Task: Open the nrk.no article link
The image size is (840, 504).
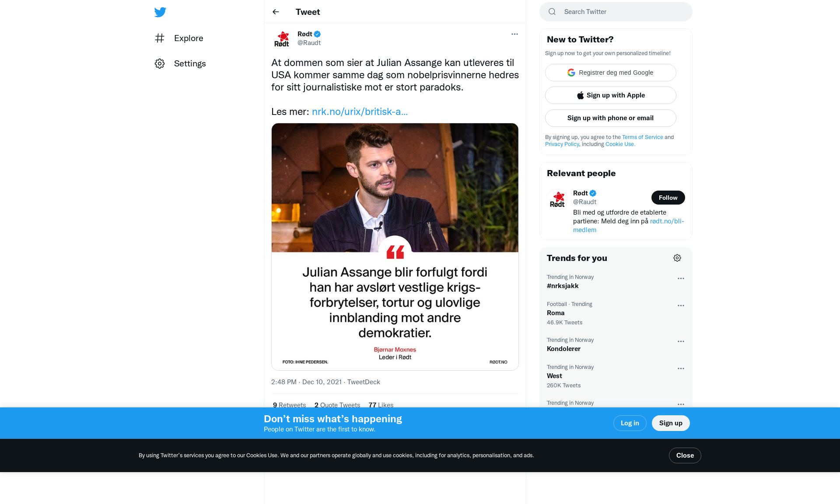Action: 360,111
